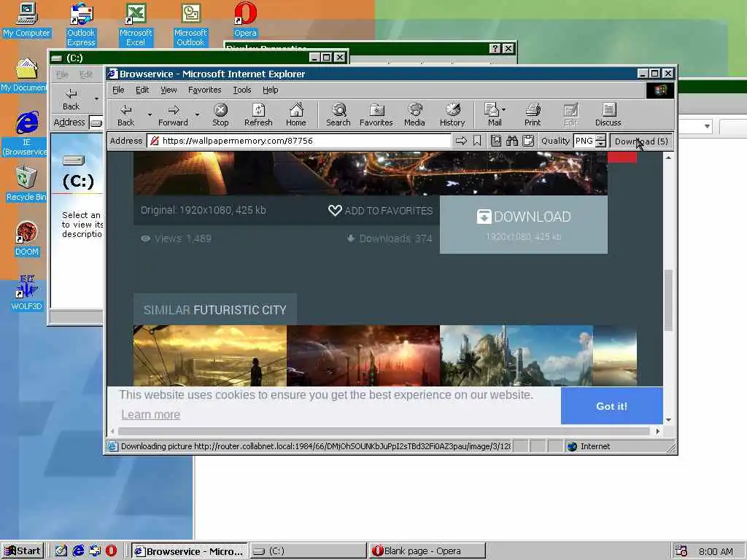Screen dimensions: 747x560
Task: Print the page via Print icon
Action: pos(533,114)
